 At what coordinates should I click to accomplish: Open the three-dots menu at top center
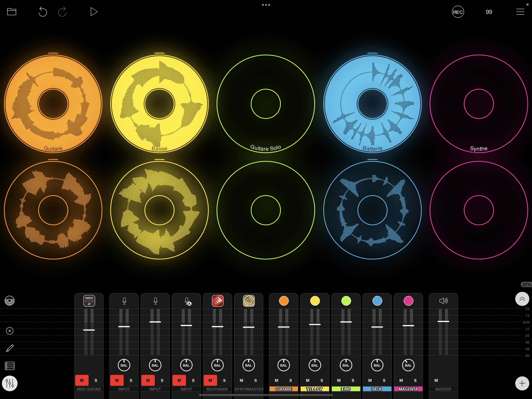266,4
